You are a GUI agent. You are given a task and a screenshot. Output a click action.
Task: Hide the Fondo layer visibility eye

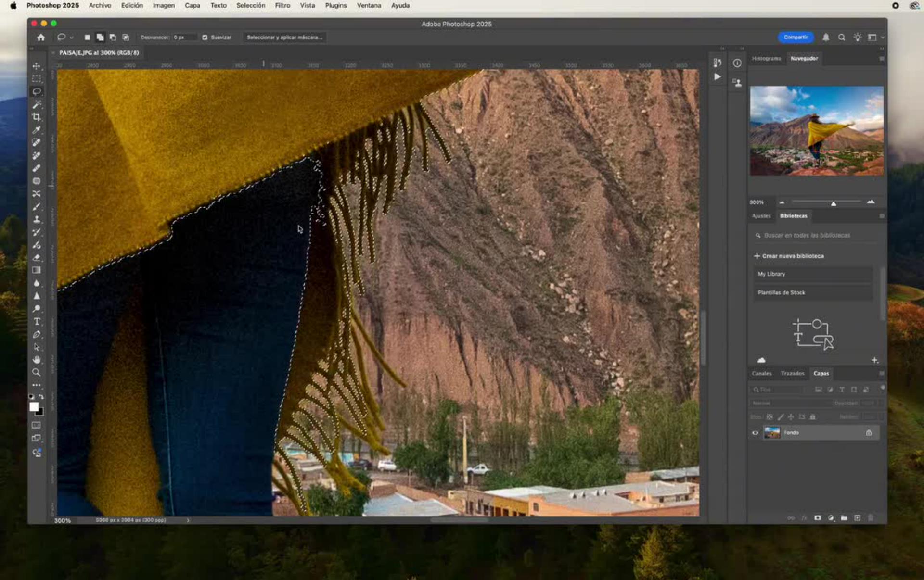tap(755, 433)
